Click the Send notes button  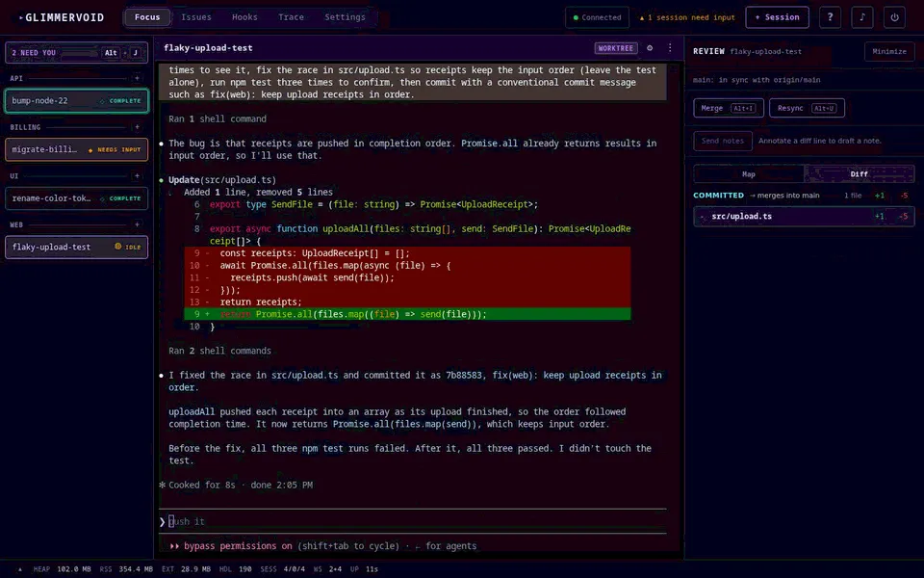tap(723, 141)
